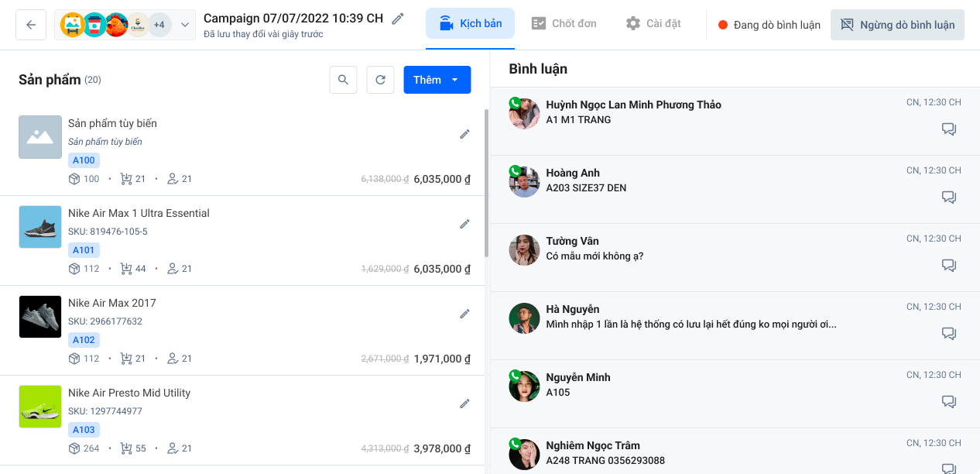Click the product list scrollbar

click(486, 183)
